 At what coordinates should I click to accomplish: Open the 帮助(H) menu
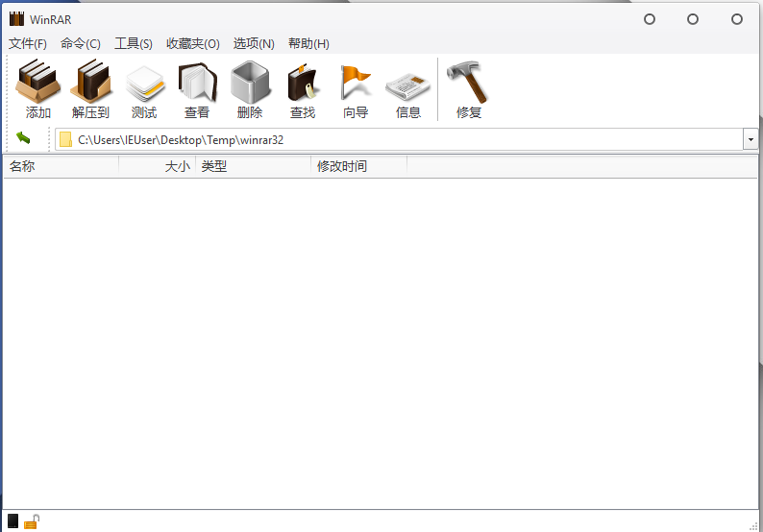tap(308, 44)
